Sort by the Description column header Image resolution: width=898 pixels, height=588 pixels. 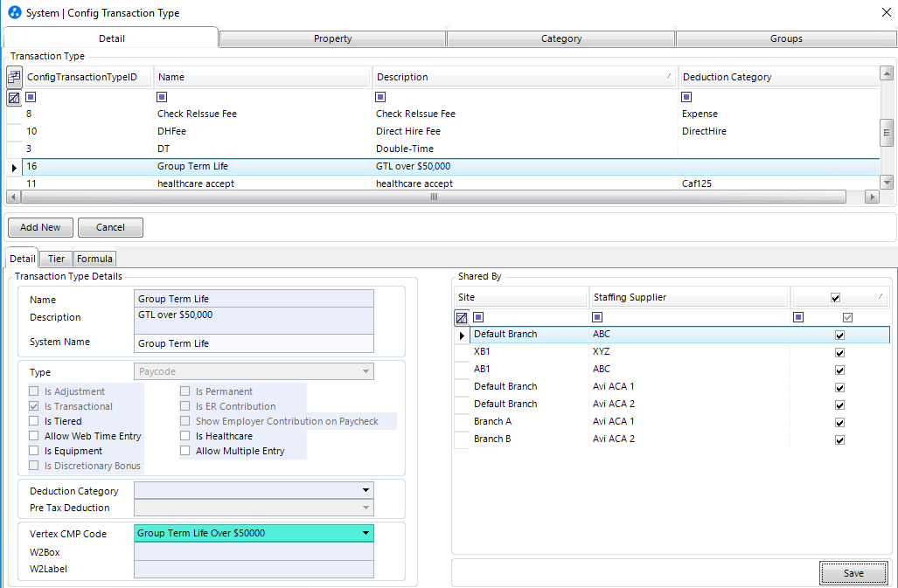pos(524,77)
